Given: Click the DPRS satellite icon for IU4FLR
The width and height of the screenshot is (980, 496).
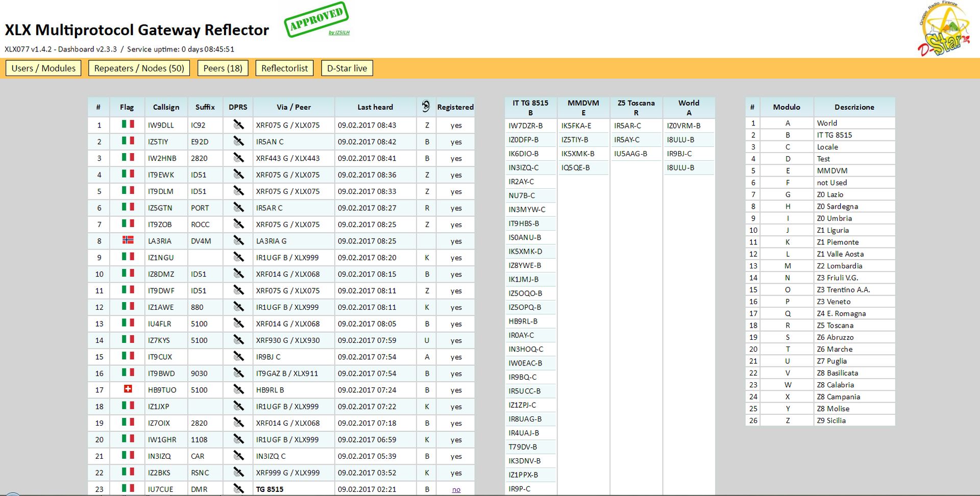Looking at the screenshot, I should pos(238,324).
